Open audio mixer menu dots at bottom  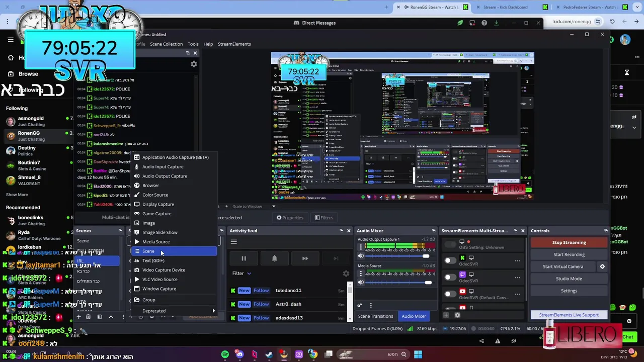tap(371, 305)
